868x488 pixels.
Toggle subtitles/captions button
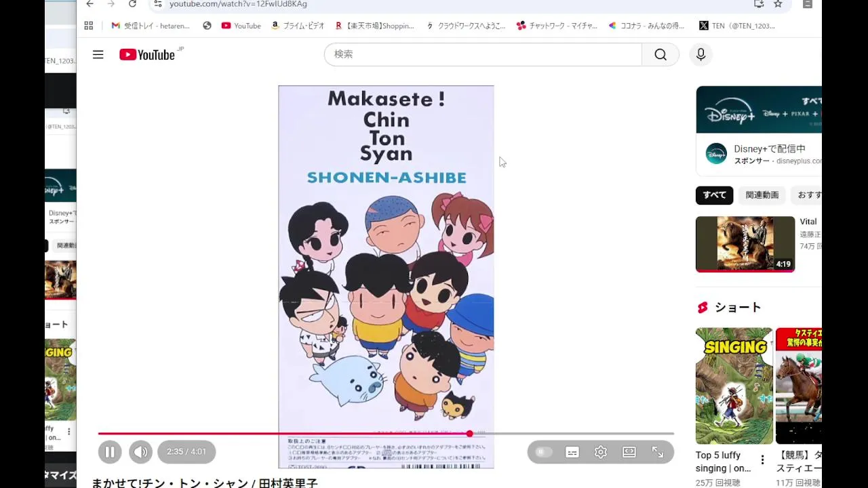click(572, 452)
